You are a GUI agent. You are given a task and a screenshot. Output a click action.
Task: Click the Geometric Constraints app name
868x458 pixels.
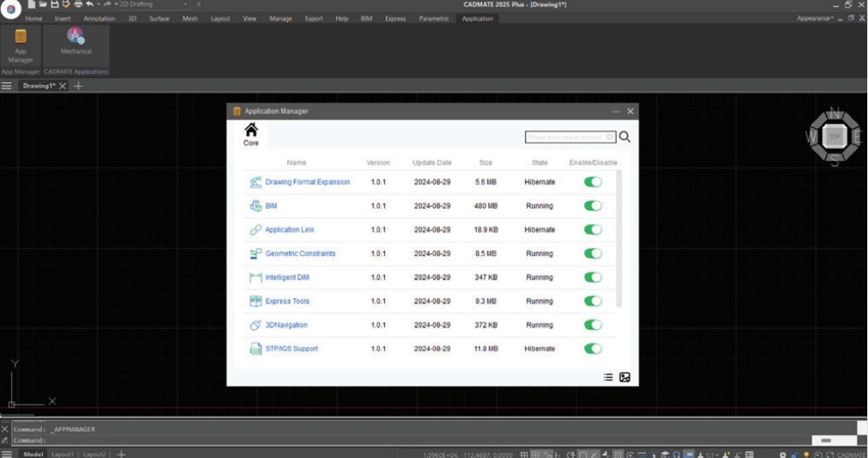pos(300,253)
